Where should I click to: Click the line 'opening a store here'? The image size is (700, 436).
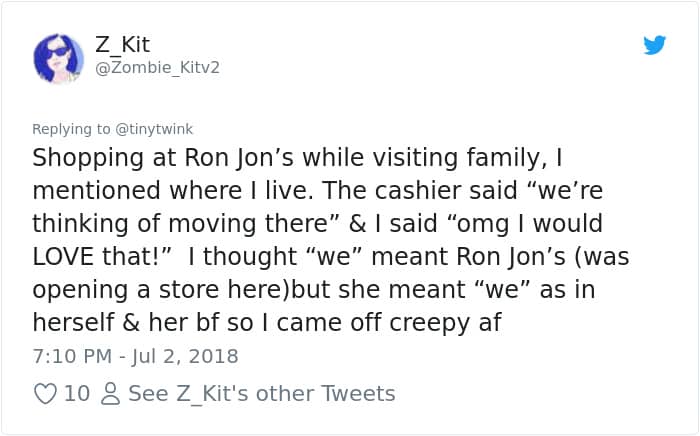click(160, 288)
